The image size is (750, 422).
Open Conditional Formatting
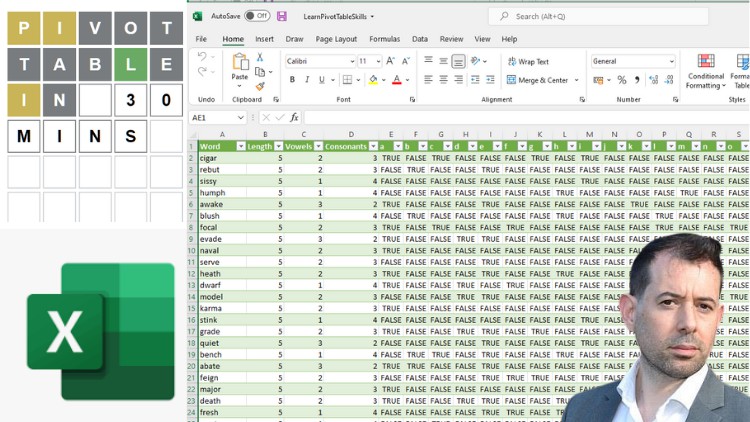[706, 71]
